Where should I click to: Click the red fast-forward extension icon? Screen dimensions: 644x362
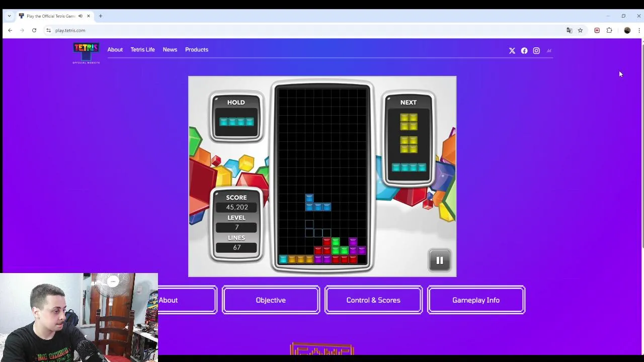tap(597, 31)
